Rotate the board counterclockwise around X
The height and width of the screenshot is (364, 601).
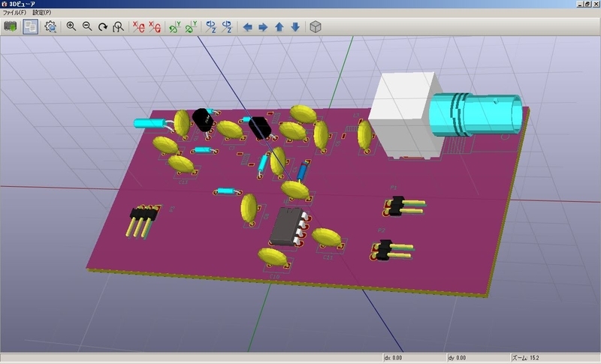tap(155, 27)
